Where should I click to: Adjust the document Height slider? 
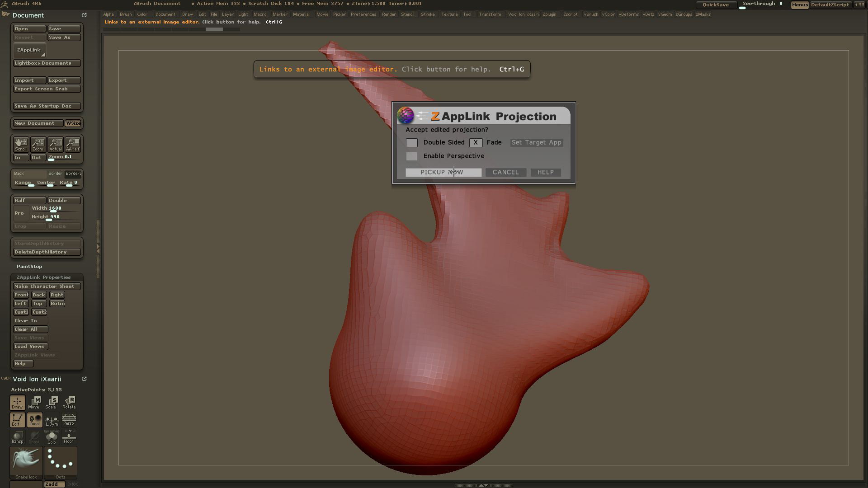(x=56, y=217)
